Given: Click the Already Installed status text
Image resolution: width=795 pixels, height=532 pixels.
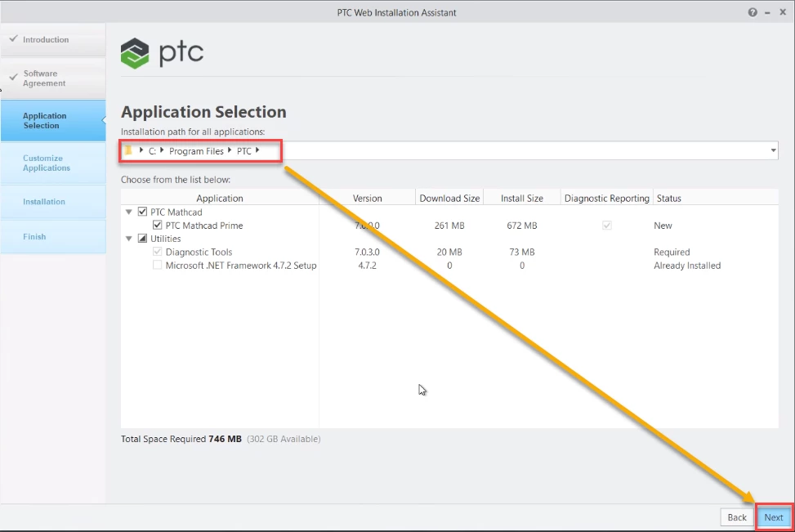Looking at the screenshot, I should coord(687,266).
